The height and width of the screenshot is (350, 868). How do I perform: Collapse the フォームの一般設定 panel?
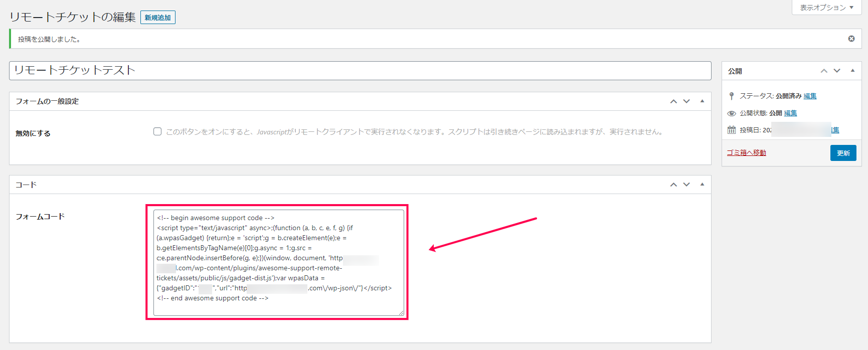point(702,101)
